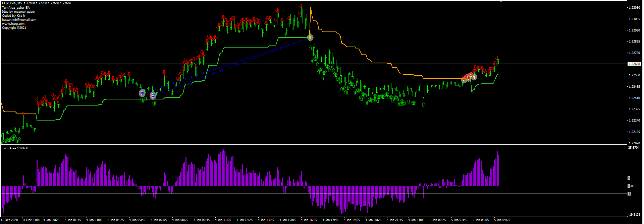
Task: Click the -5 level label in indicator window
Action: (629, 194)
